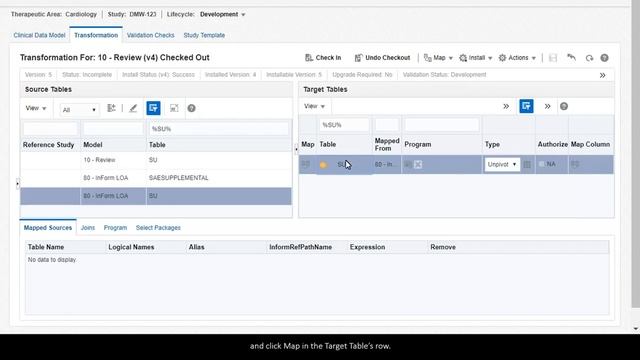The height and width of the screenshot is (360, 640).
Task: Select the highlighted 80 - InForm LOA SU row
Action: click(156, 196)
